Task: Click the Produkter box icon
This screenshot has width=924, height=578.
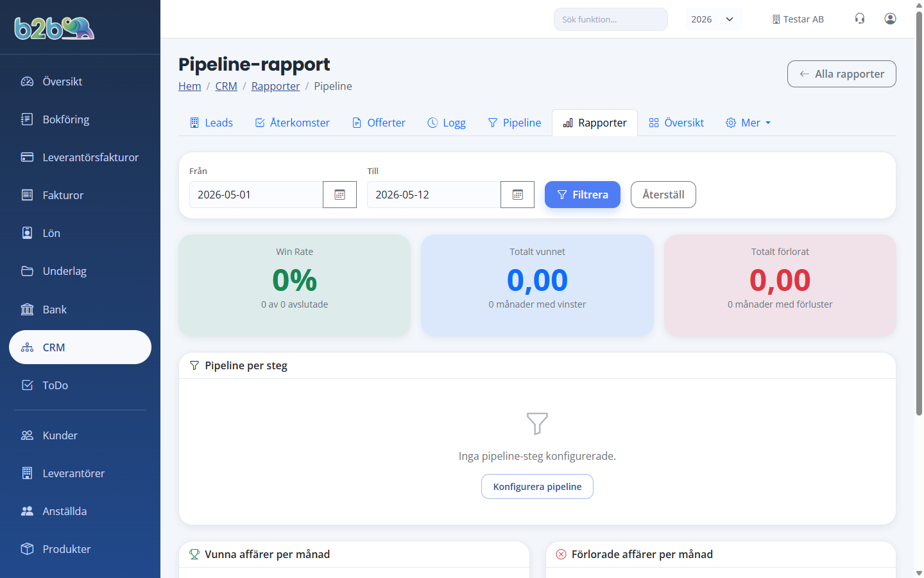Action: point(27,549)
